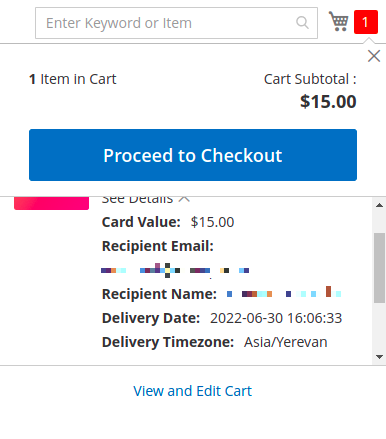Click the pink gift card thumbnail
Image resolution: width=386 pixels, height=439 pixels.
point(51,203)
